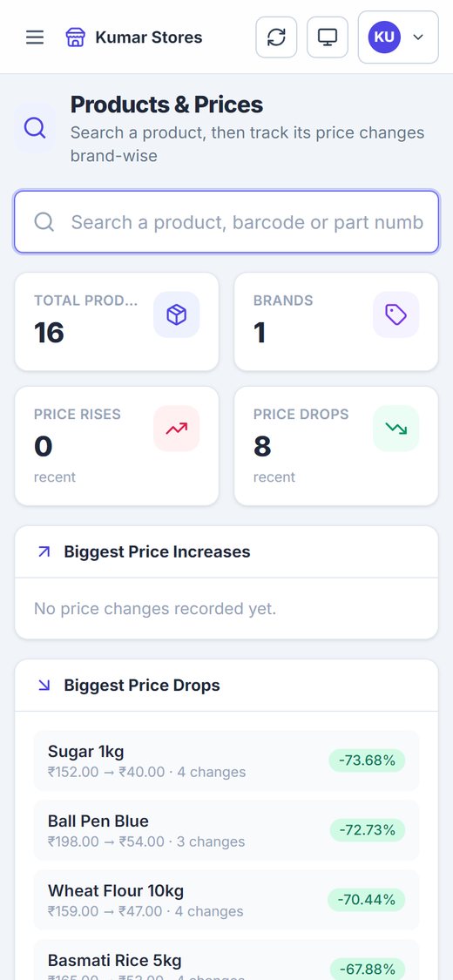Screen dimensions: 453x980
Task: Select the Sugar 1kg price drop entry
Action: tap(226, 760)
